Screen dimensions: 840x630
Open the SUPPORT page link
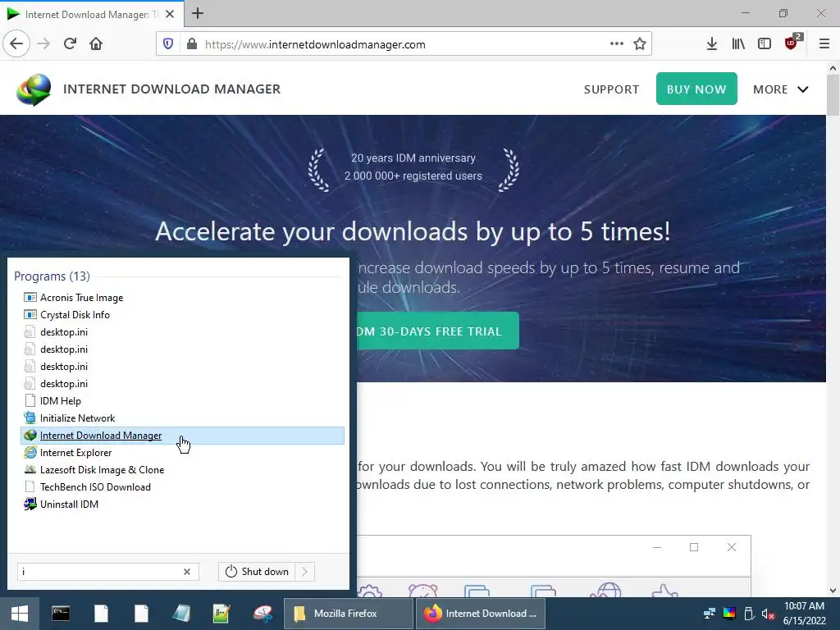click(611, 89)
